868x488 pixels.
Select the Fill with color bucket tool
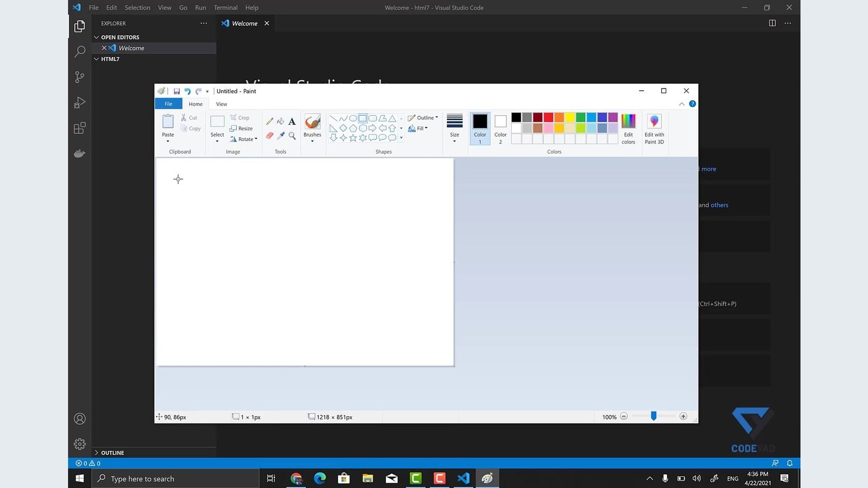tap(281, 121)
